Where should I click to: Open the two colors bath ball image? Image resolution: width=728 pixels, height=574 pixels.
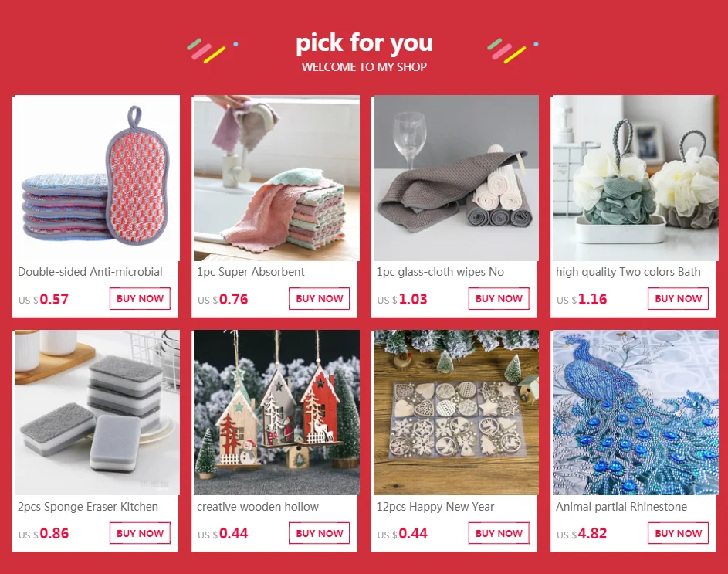pos(635,178)
